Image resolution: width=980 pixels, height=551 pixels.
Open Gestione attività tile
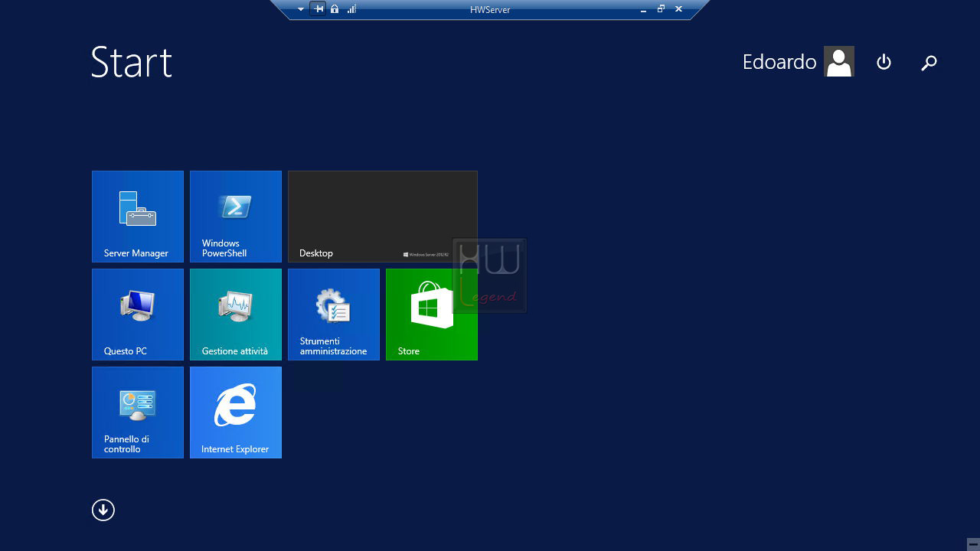coord(236,315)
